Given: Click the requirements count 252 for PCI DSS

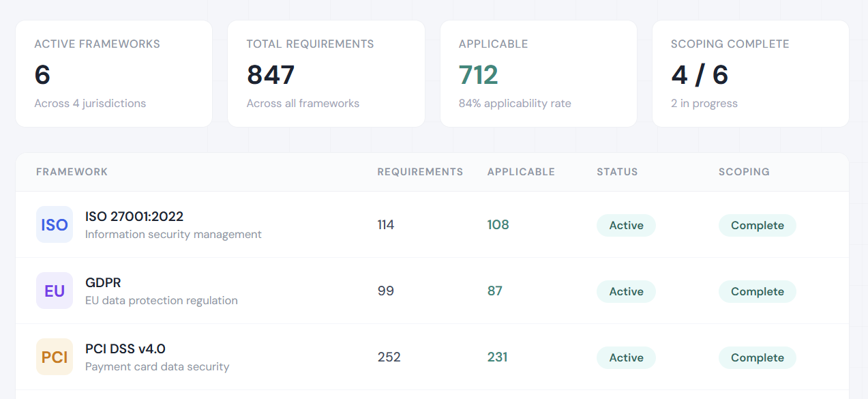Looking at the screenshot, I should point(389,357).
